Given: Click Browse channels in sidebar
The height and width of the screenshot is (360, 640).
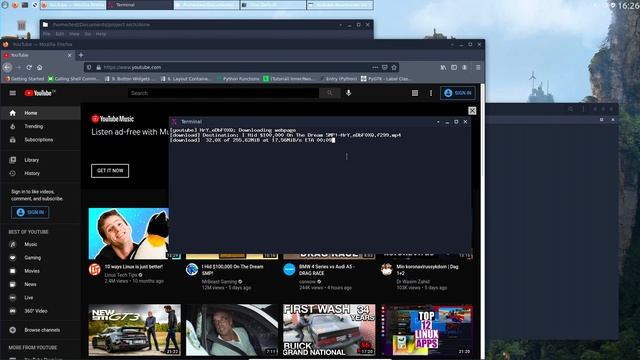Looking at the screenshot, I should click(40, 330).
